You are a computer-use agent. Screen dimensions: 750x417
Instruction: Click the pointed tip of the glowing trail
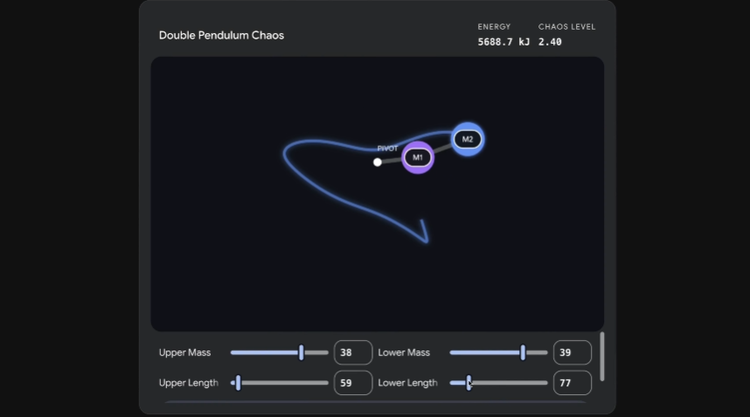pos(427,241)
